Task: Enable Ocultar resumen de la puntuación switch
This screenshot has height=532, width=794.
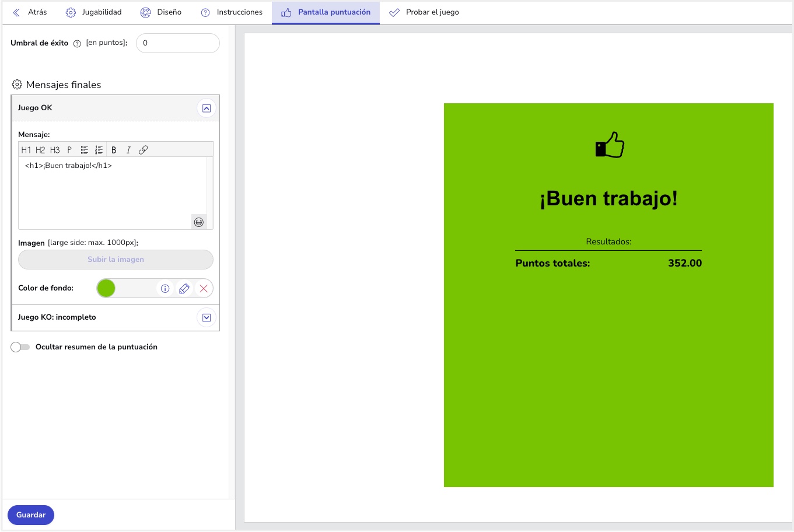Action: point(20,347)
